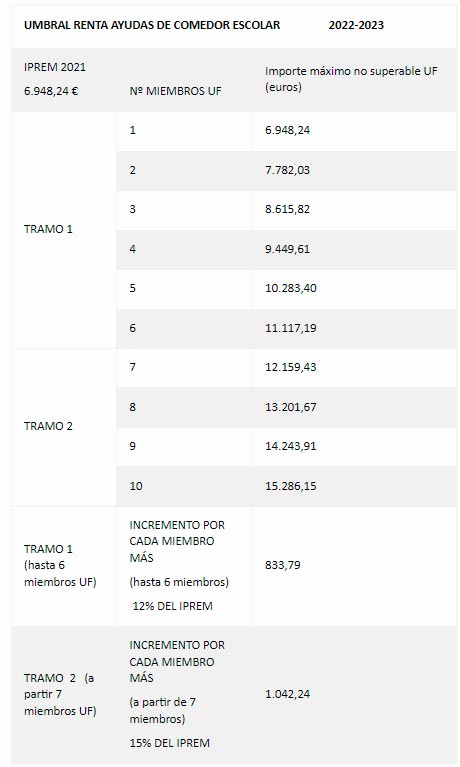
Task: Click the Importe máximo no superable UF header
Action: [x=351, y=79]
